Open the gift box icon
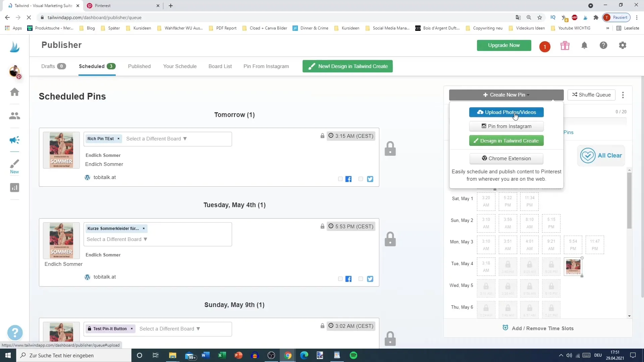The width and height of the screenshot is (644, 362). pos(565,45)
